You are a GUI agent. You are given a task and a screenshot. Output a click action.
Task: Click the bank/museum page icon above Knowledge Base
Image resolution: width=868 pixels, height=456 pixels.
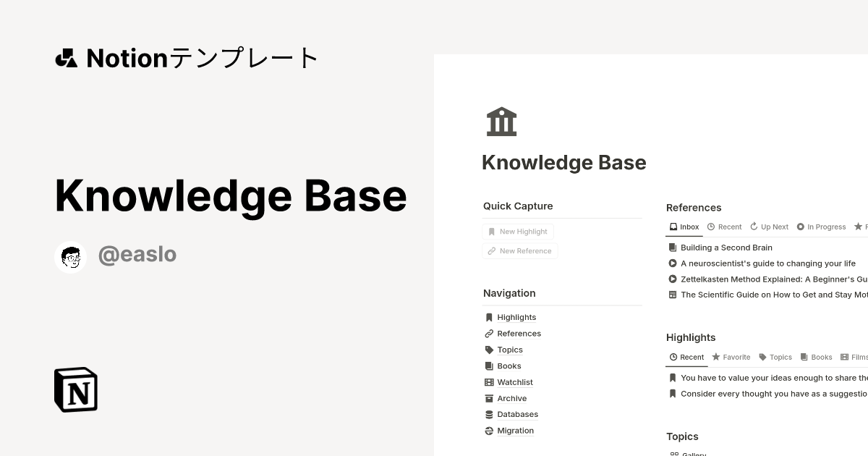pos(501,121)
